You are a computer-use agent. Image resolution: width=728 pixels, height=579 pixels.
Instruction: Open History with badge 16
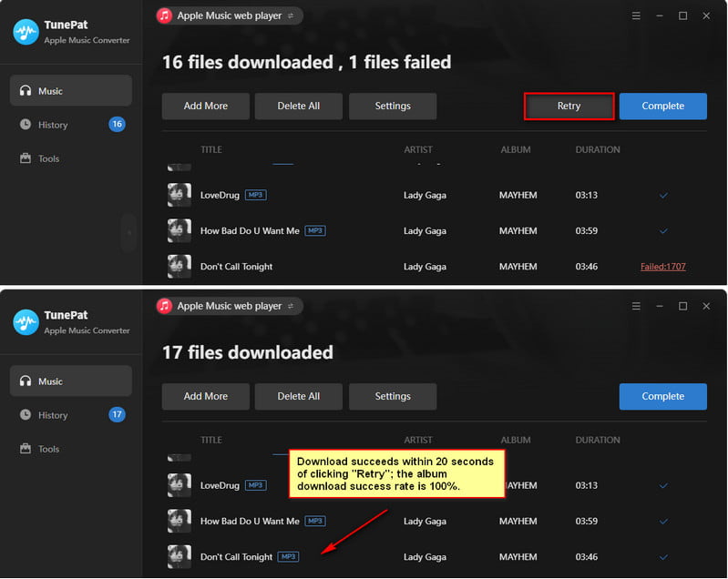click(x=71, y=125)
